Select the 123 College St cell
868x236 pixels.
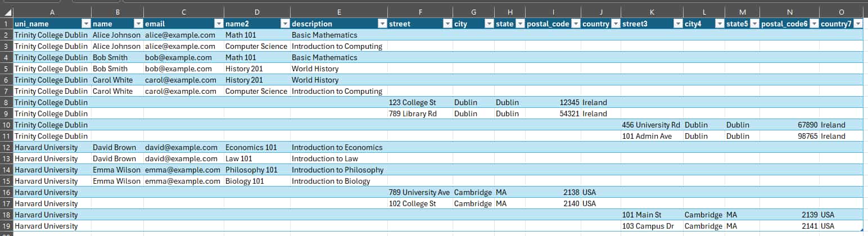pos(421,102)
